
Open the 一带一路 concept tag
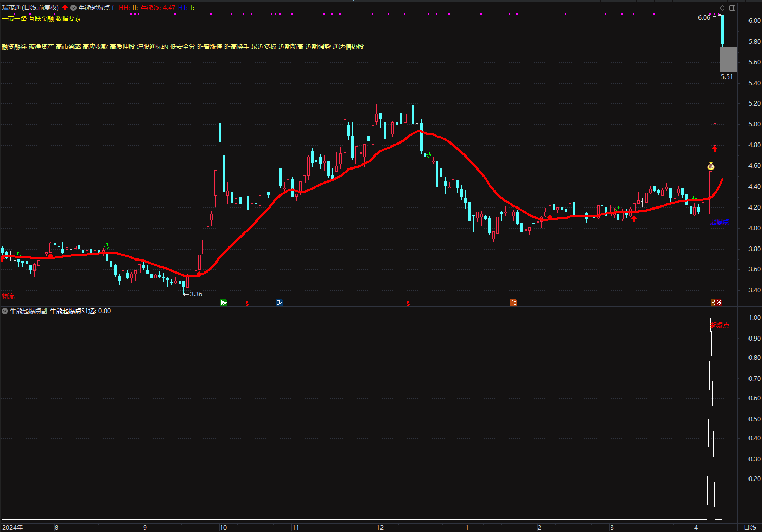(14, 19)
